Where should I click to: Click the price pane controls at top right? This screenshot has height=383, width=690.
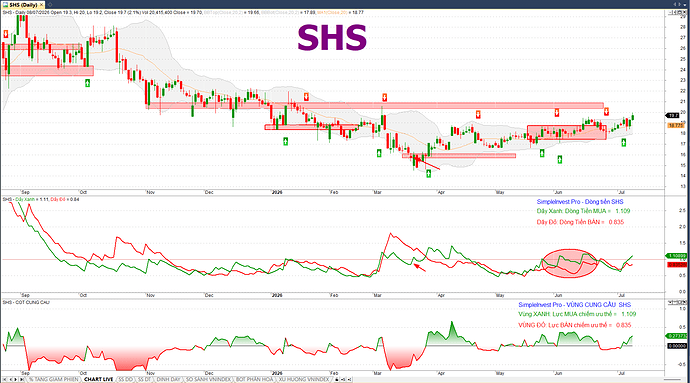[677, 13]
